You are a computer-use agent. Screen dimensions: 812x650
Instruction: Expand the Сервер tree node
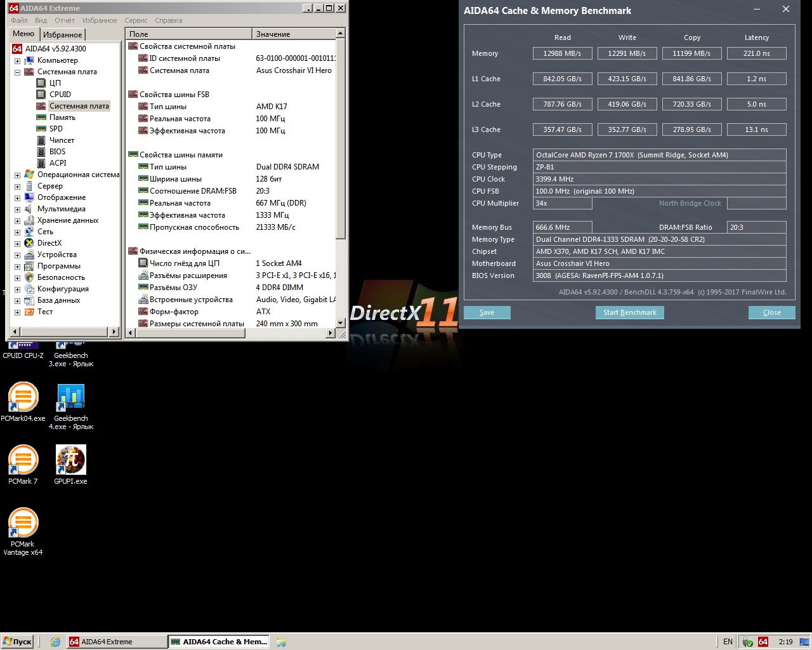pos(17,187)
